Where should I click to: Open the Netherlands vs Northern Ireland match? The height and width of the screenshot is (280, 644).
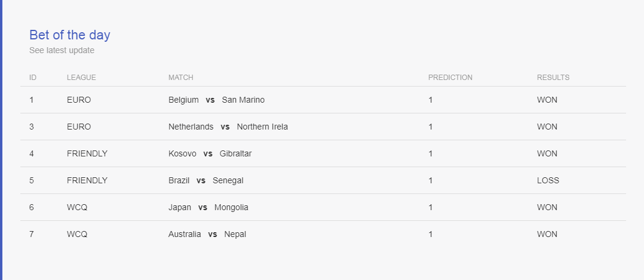[228, 127]
